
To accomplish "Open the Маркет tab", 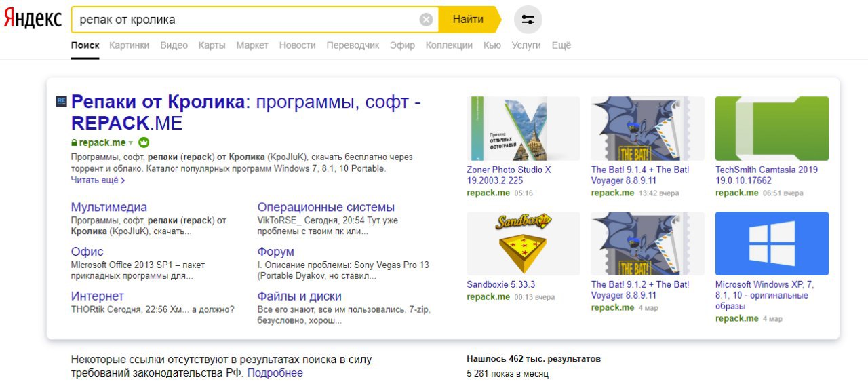I will [252, 45].
